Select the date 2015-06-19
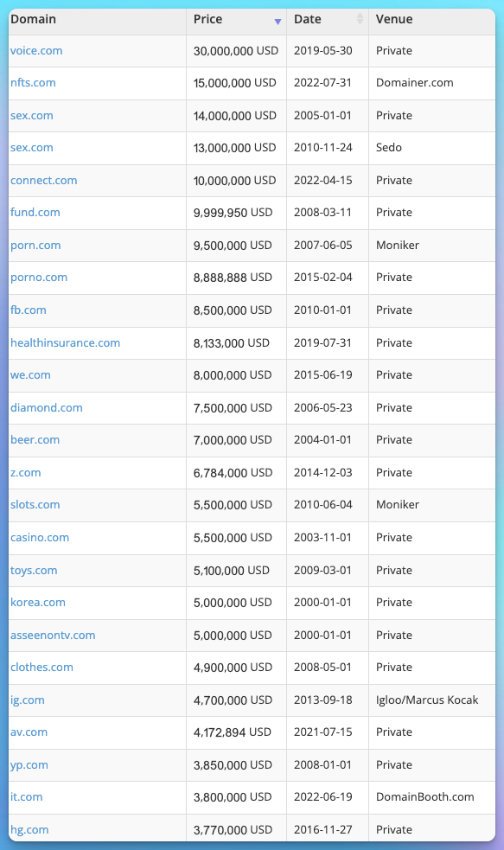504x850 pixels. (323, 374)
